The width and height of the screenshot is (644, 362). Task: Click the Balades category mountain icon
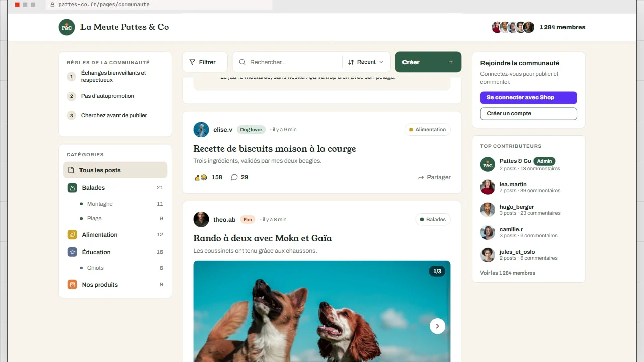(72, 188)
